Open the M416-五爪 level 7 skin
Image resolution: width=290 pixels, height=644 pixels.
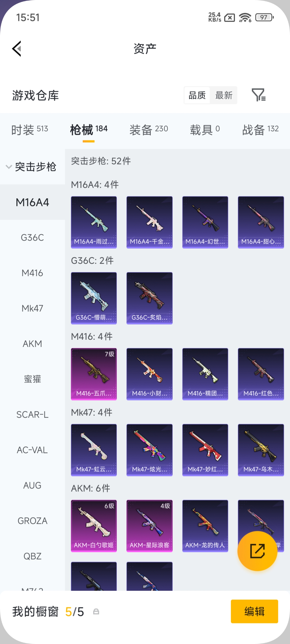tap(94, 374)
